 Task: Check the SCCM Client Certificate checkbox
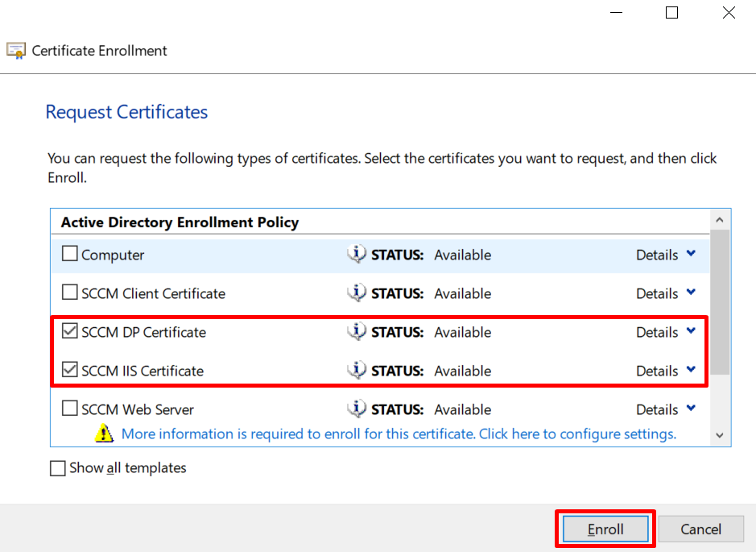[70, 292]
